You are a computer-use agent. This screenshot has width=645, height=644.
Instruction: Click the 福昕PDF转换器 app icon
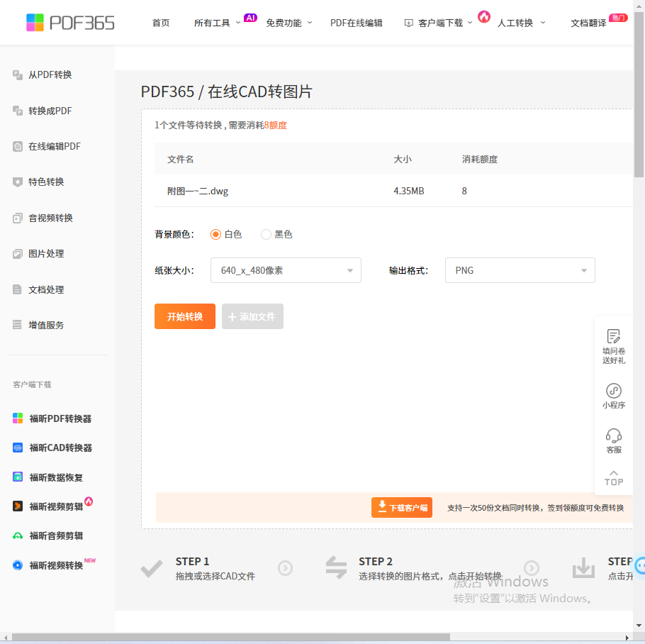tap(18, 418)
